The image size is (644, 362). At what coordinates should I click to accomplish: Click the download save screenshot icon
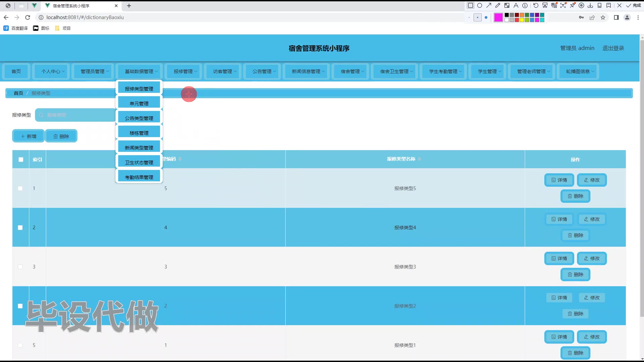pyautogui.click(x=590, y=5)
